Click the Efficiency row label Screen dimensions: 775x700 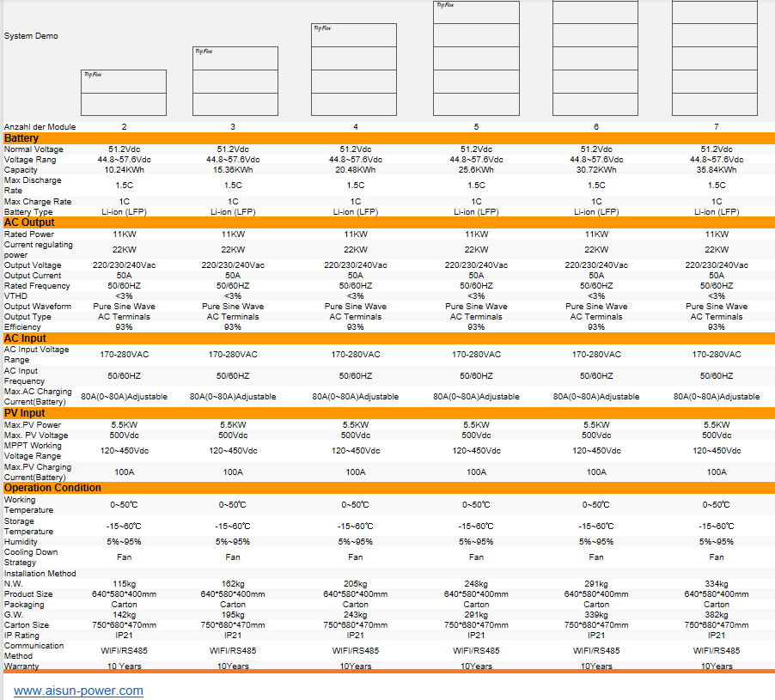pos(22,327)
